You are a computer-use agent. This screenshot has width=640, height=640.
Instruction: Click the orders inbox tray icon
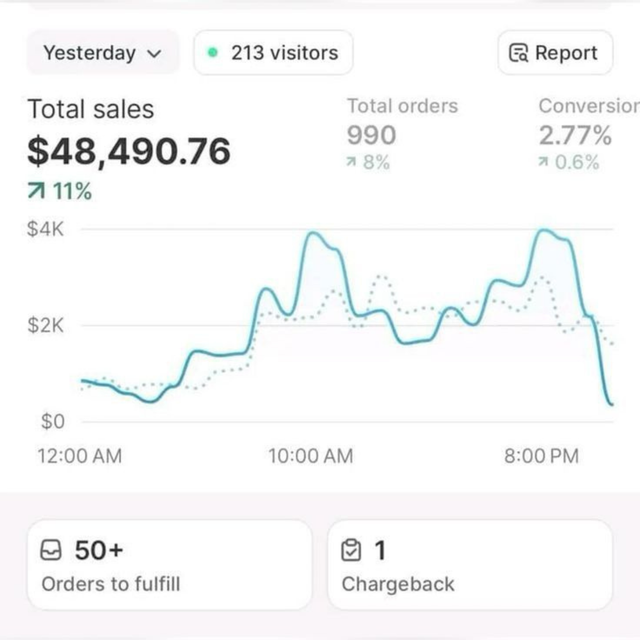(x=52, y=551)
